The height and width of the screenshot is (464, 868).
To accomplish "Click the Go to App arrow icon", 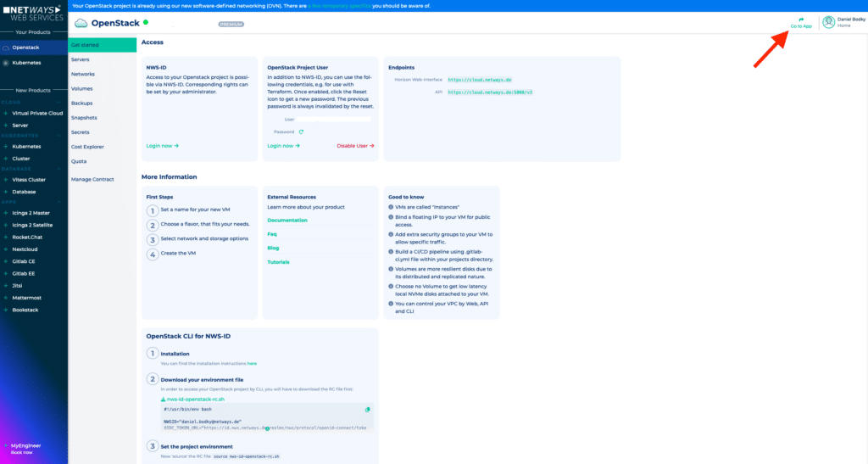I will coord(801,19).
